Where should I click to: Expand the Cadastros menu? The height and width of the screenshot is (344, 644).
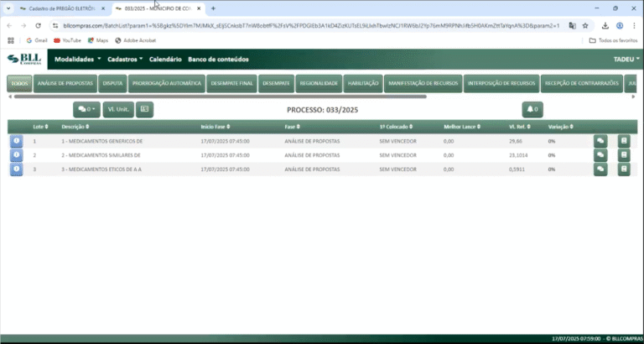point(125,60)
